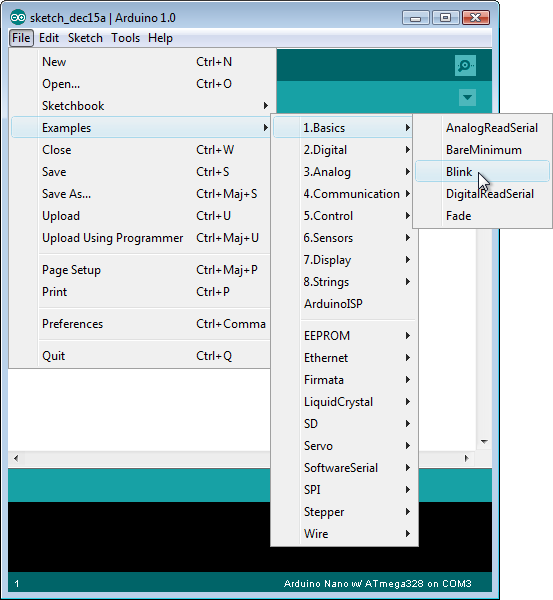The image size is (553, 600).
Task: Expand the Servo examples submenu
Action: (x=346, y=446)
